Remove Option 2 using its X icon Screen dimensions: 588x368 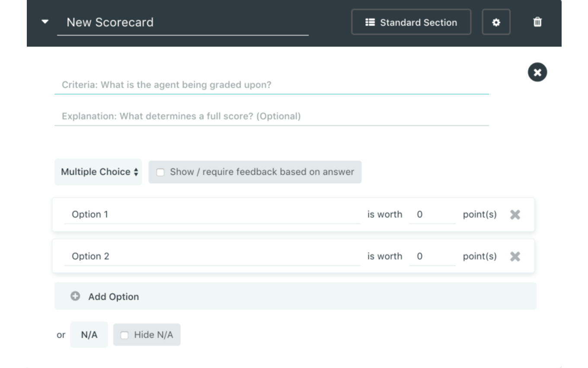tap(515, 256)
